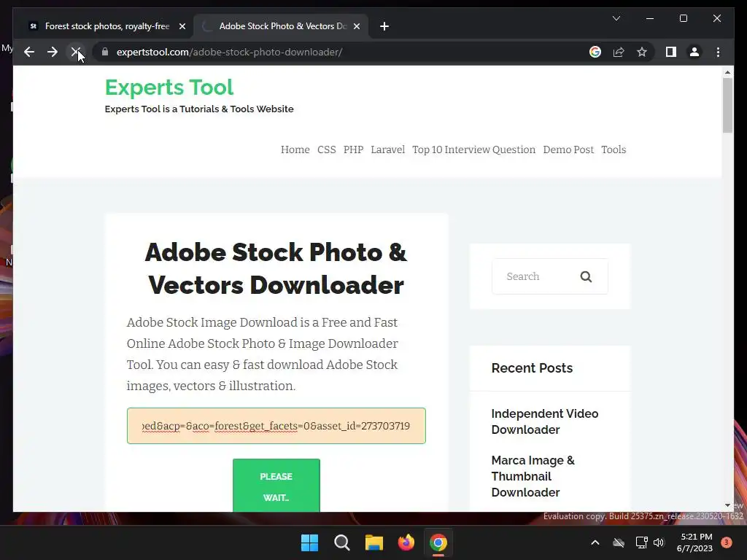
Task: Click the Adobe Stock Photo & Vectors Downloader heading
Action: pyautogui.click(x=276, y=268)
